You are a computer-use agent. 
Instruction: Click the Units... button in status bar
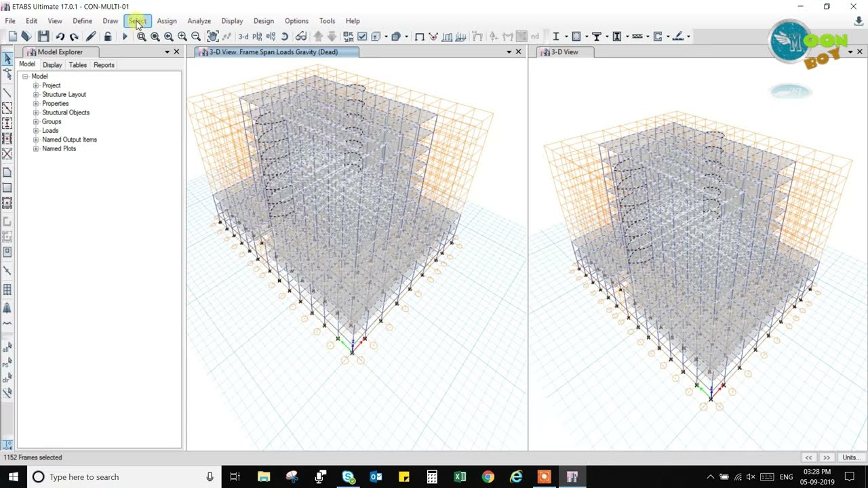click(x=851, y=457)
